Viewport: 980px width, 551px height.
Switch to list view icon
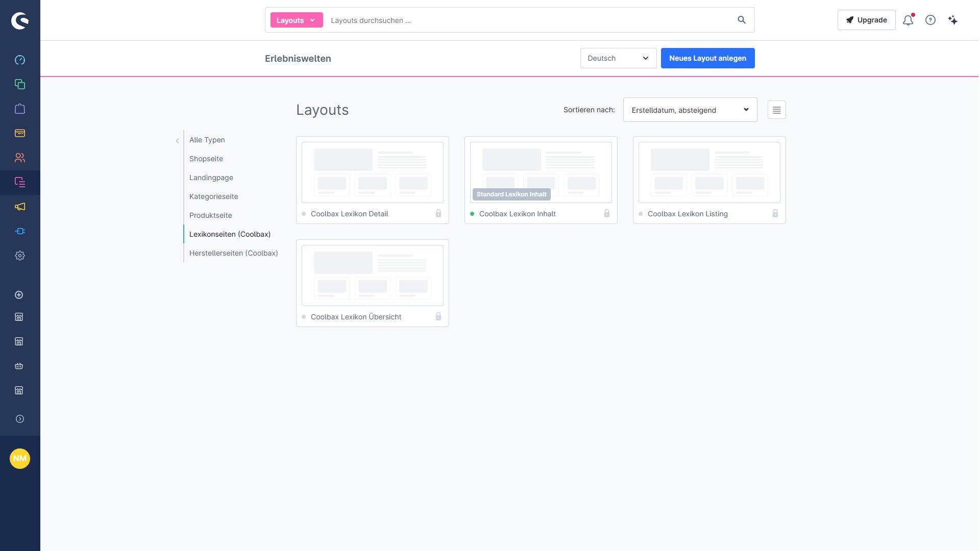point(777,110)
